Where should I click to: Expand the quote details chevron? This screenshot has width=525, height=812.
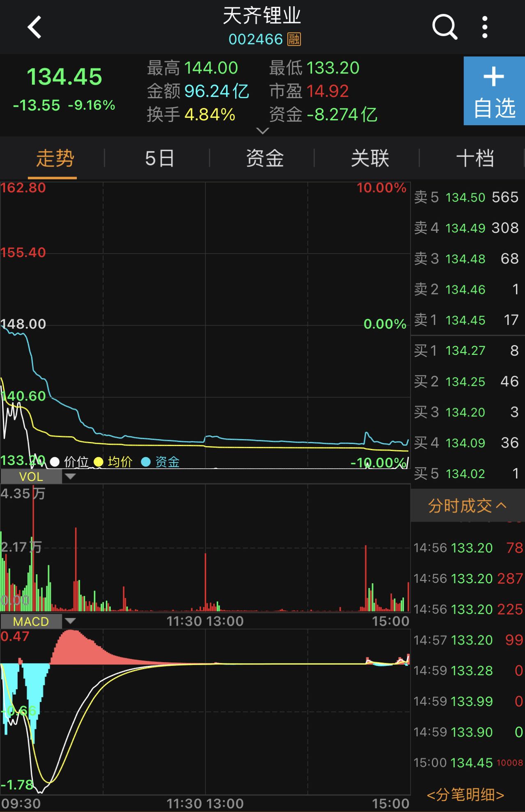click(x=262, y=131)
